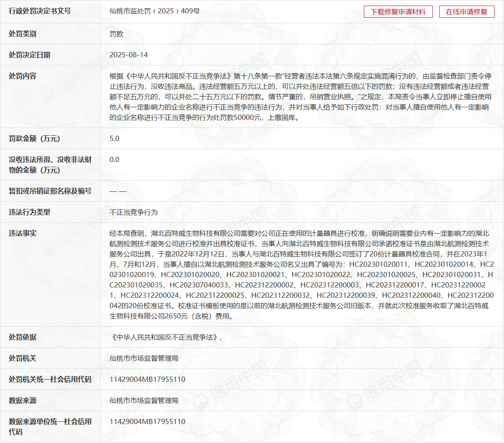Image resolution: width=504 pixels, height=443 pixels.
Task: Click the credit code in 数据来源单位统一社会信用代码 row
Action: [x=147, y=422]
